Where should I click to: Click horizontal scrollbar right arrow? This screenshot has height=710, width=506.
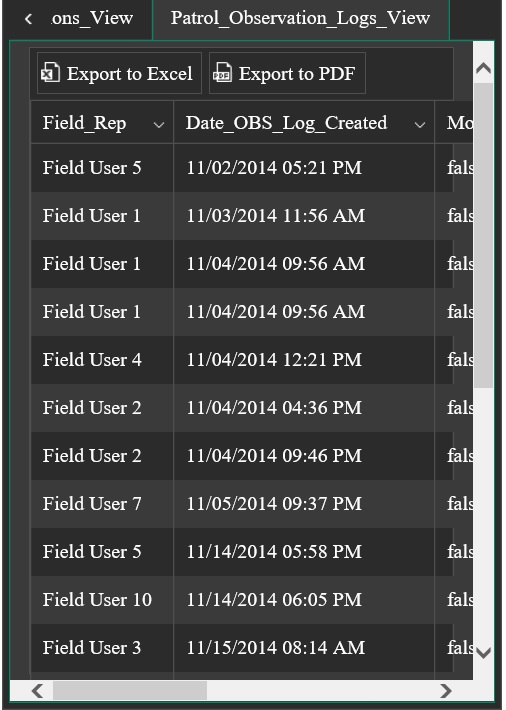[x=446, y=691]
